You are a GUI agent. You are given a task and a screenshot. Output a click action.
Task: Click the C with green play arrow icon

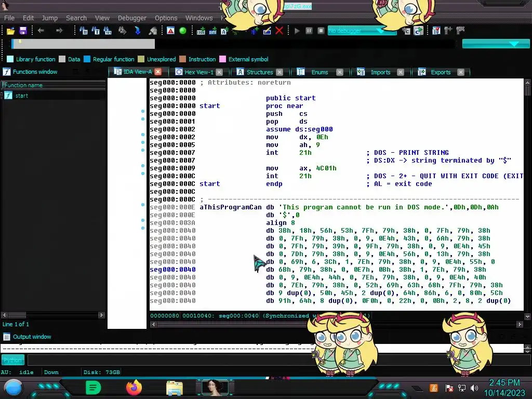[x=419, y=31]
